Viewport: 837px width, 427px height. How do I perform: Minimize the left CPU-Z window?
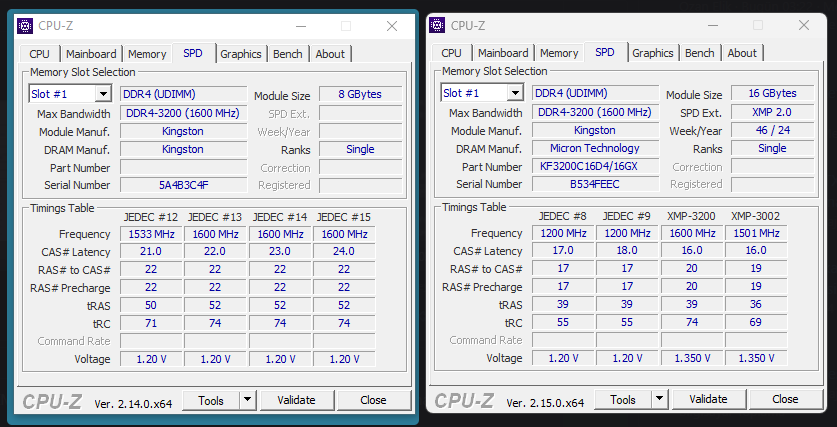click(x=301, y=26)
